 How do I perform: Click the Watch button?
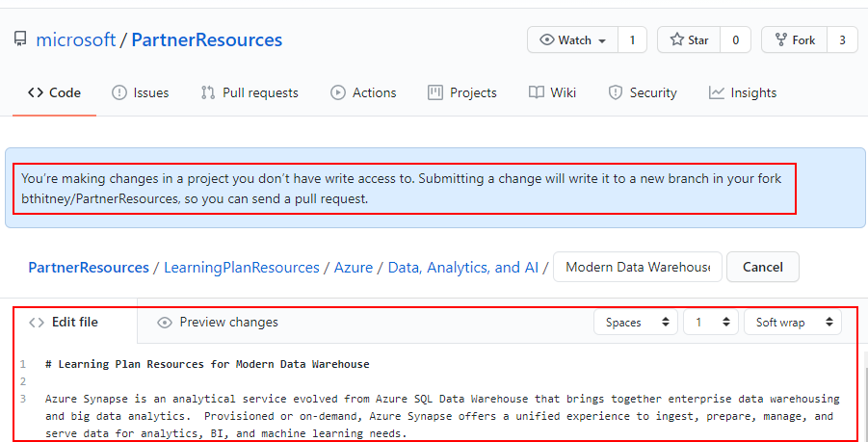click(572, 39)
